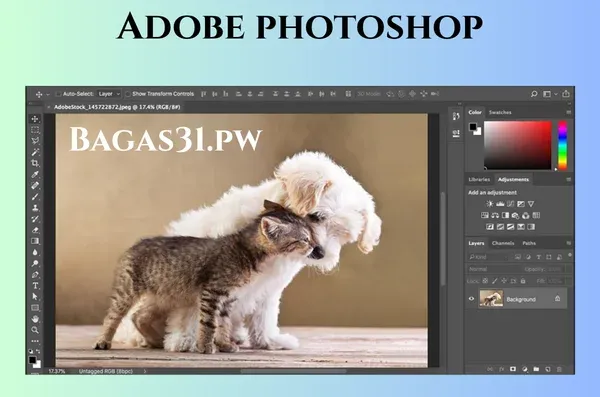600x397 pixels.
Task: Select the Path Selection tool
Action: (x=35, y=296)
